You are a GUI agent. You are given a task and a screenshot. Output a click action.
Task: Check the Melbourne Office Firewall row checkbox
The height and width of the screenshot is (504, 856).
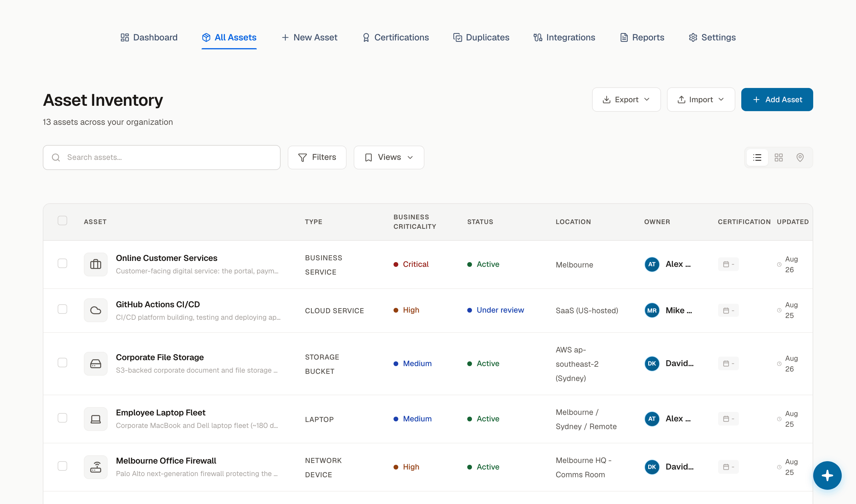coord(62,466)
